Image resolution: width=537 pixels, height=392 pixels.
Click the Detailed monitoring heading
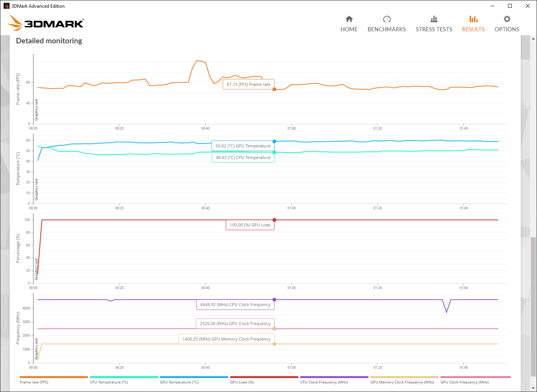tap(49, 41)
